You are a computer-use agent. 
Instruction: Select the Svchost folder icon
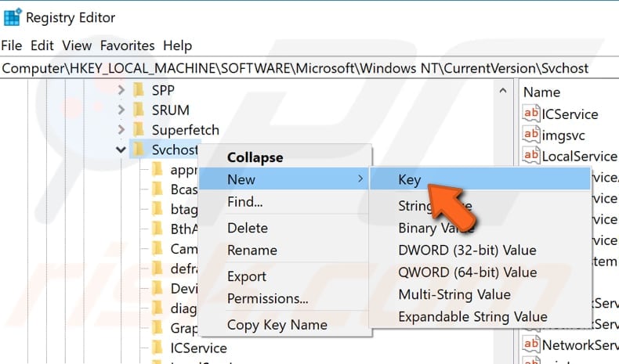coord(139,150)
